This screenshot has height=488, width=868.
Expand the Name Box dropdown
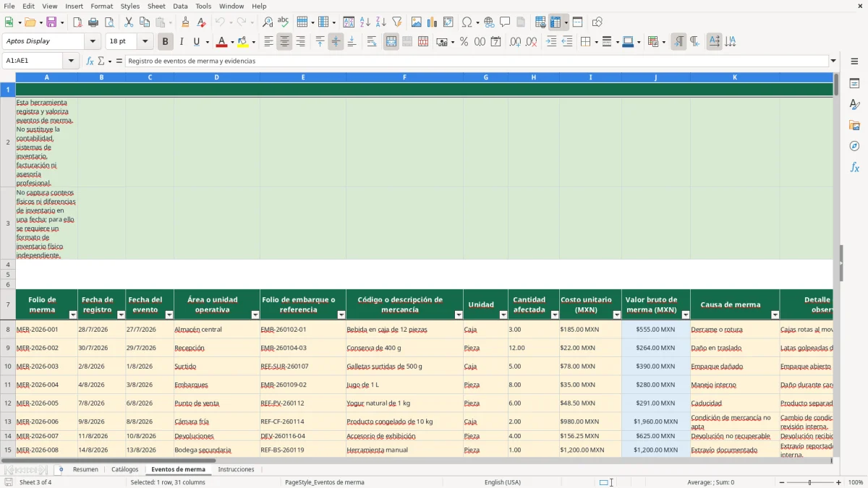[x=71, y=61]
